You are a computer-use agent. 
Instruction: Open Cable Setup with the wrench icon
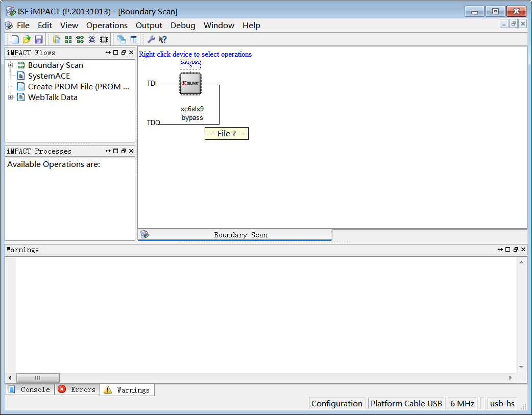pyautogui.click(x=152, y=39)
